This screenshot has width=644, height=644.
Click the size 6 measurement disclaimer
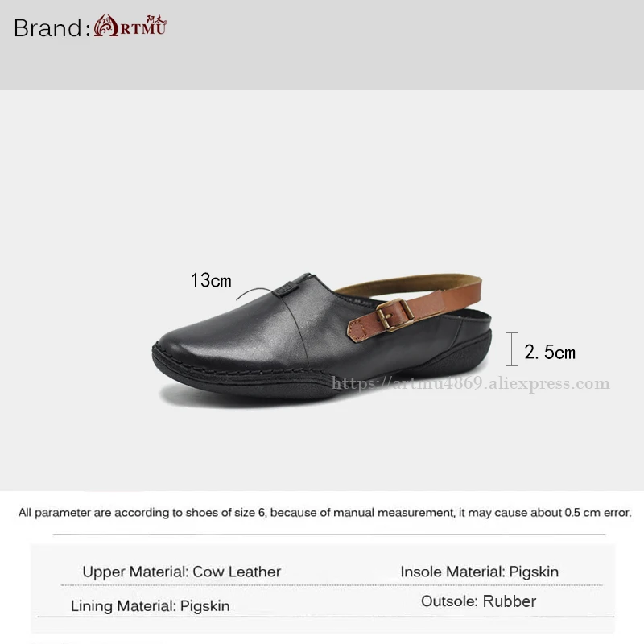[325, 513]
